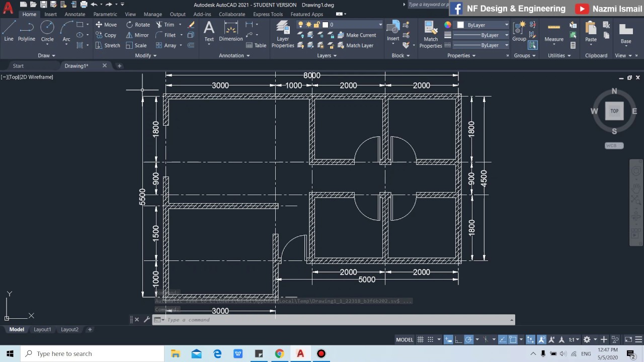The height and width of the screenshot is (362, 644).
Task: Click the Plot (print) icon
Action: point(83,5)
